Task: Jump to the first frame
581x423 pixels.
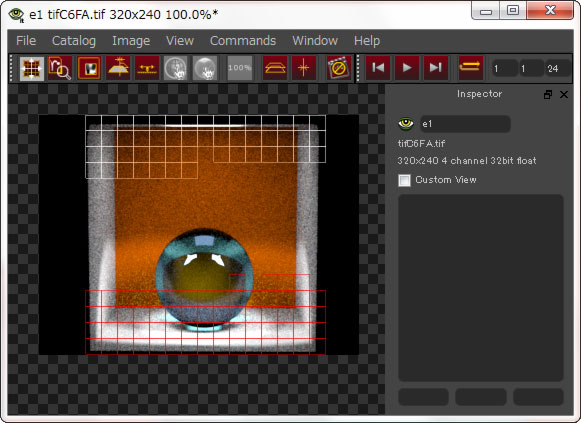Action: [378, 68]
